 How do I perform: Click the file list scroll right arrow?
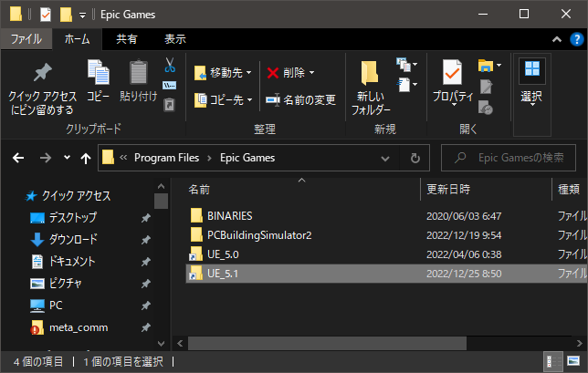[x=580, y=343]
